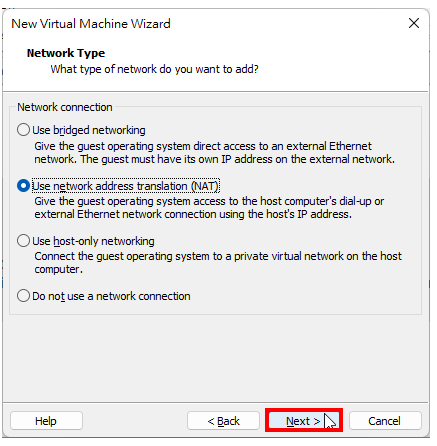This screenshot has width=437, height=446.
Task: Click the 'Use bridged networking' text label
Action: (x=89, y=130)
